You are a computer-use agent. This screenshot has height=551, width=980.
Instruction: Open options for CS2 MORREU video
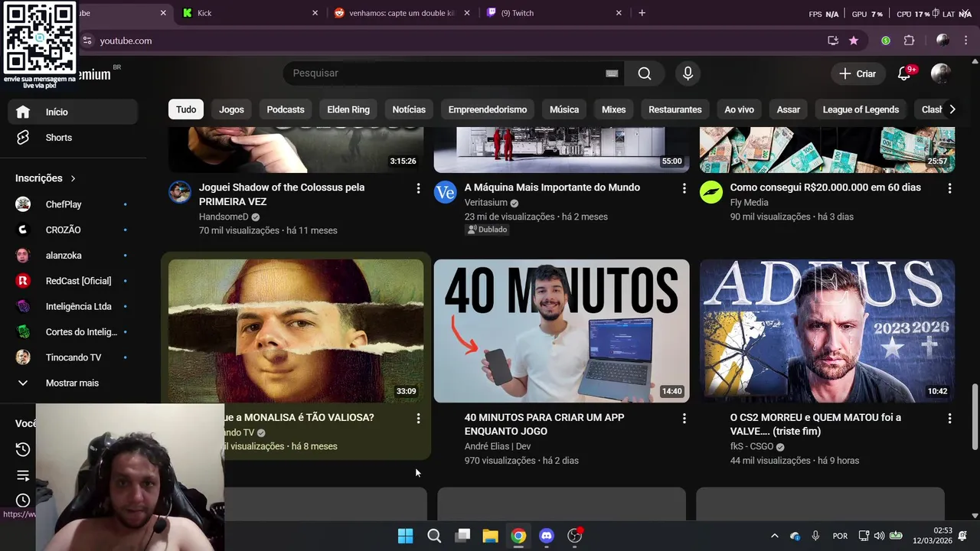pos(949,419)
